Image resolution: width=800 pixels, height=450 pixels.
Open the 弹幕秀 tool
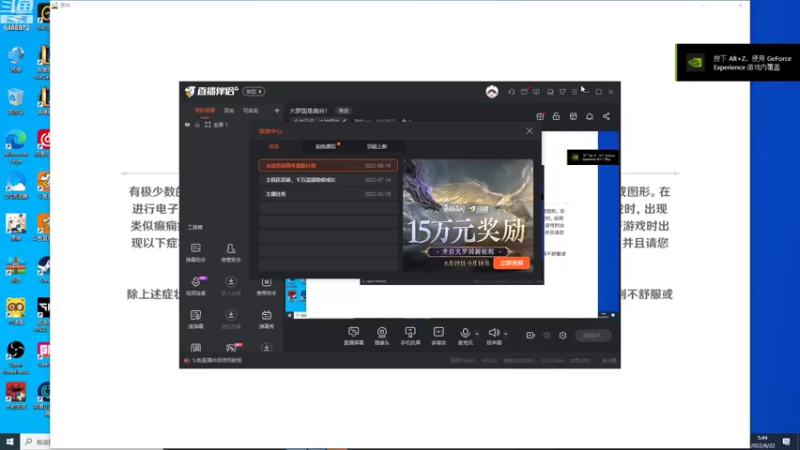click(266, 319)
